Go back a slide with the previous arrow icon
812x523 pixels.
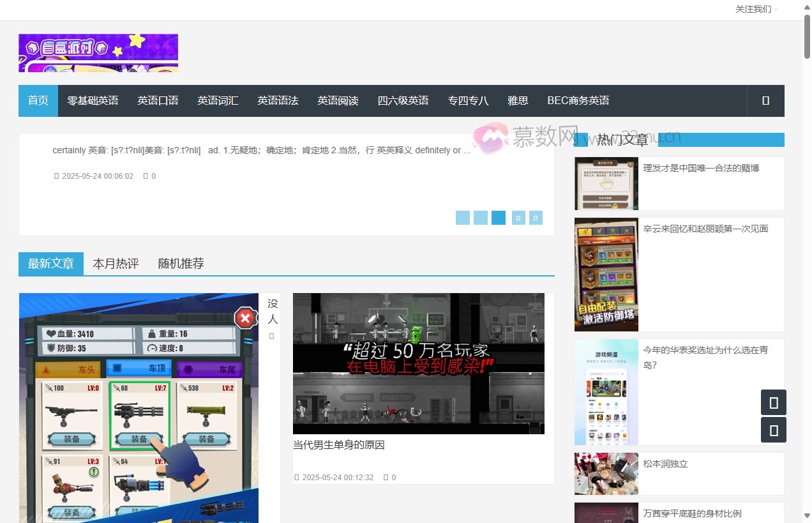click(x=518, y=218)
